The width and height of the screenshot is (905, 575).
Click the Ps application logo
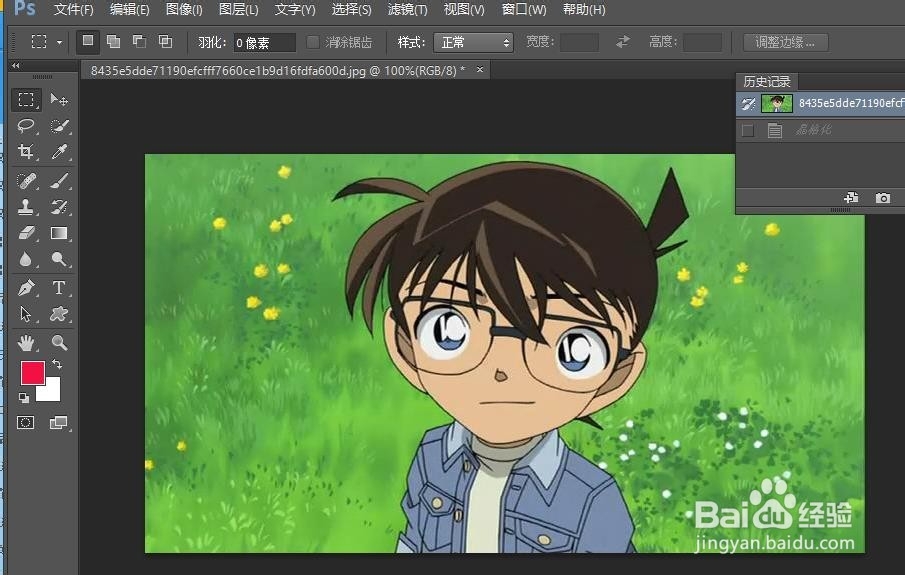[x=24, y=8]
